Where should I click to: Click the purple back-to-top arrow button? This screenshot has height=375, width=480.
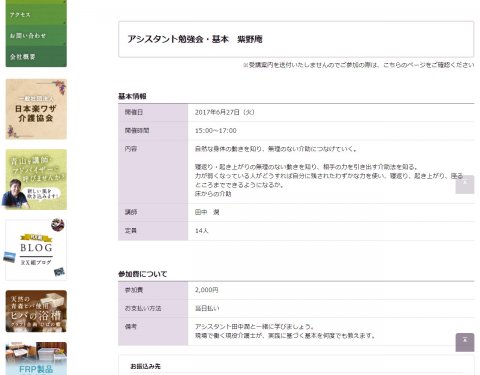pos(465,342)
